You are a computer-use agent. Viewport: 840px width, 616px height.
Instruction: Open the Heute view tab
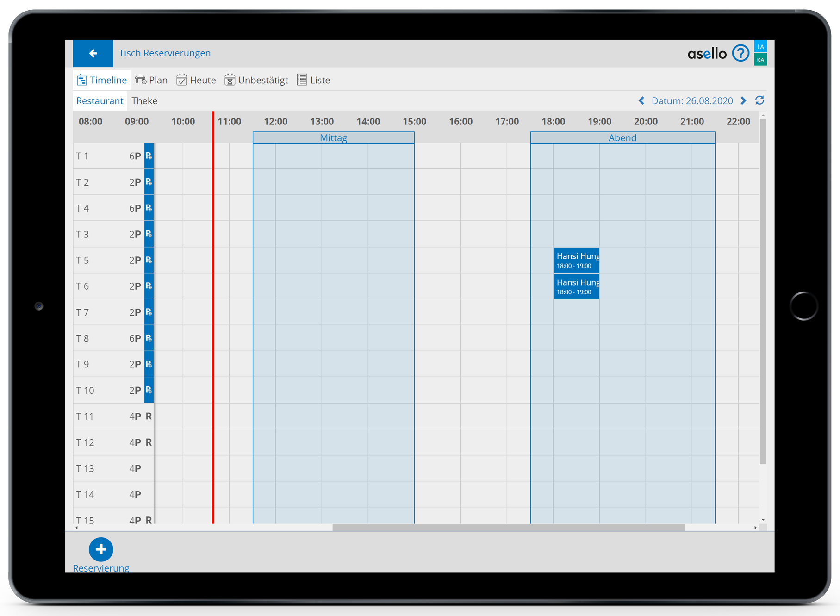[196, 80]
